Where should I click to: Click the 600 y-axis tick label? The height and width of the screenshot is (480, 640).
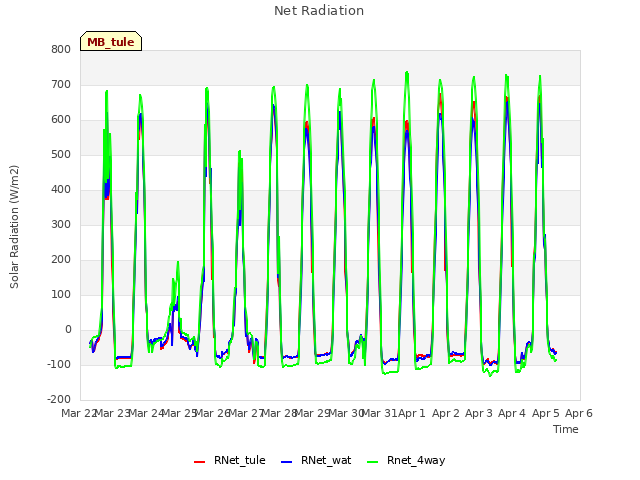(61, 120)
